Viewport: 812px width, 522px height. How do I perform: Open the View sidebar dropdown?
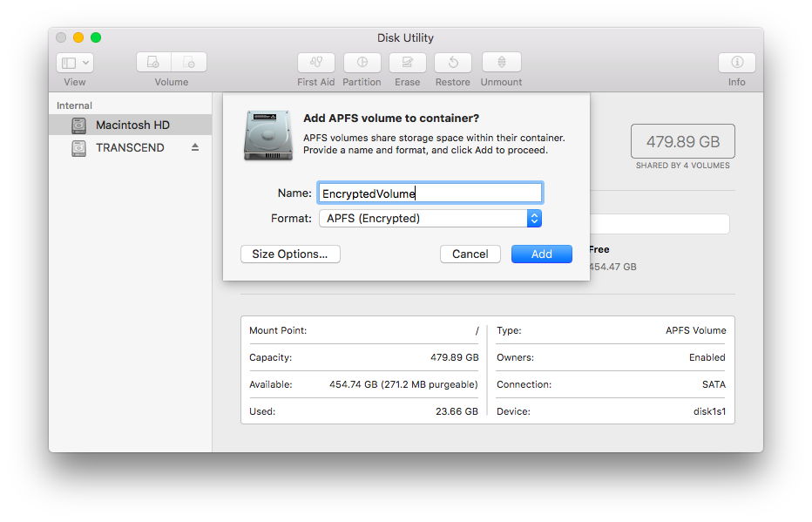pos(75,63)
